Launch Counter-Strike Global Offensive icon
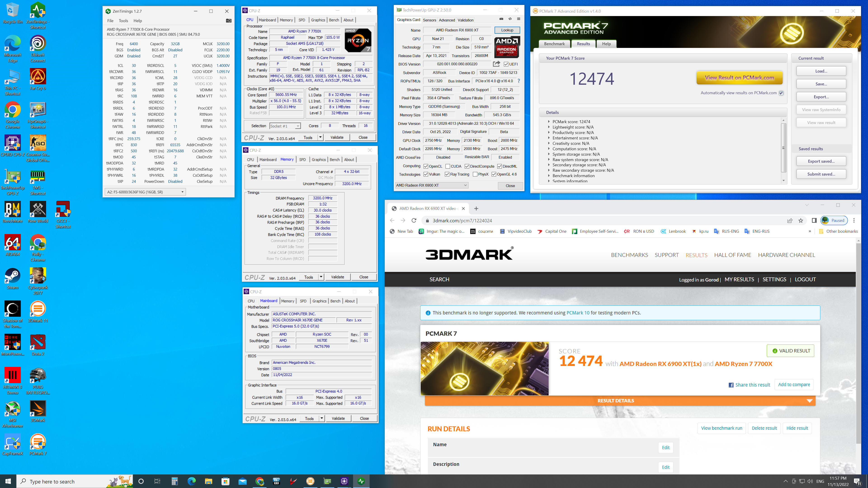Viewport: 868px width, 488px height. pyautogui.click(x=38, y=148)
